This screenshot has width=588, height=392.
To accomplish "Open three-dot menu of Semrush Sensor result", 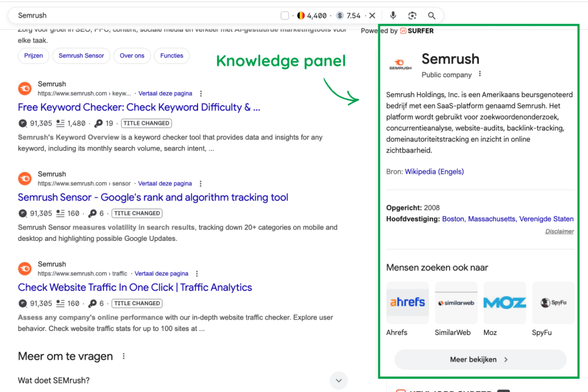I will [x=200, y=183].
